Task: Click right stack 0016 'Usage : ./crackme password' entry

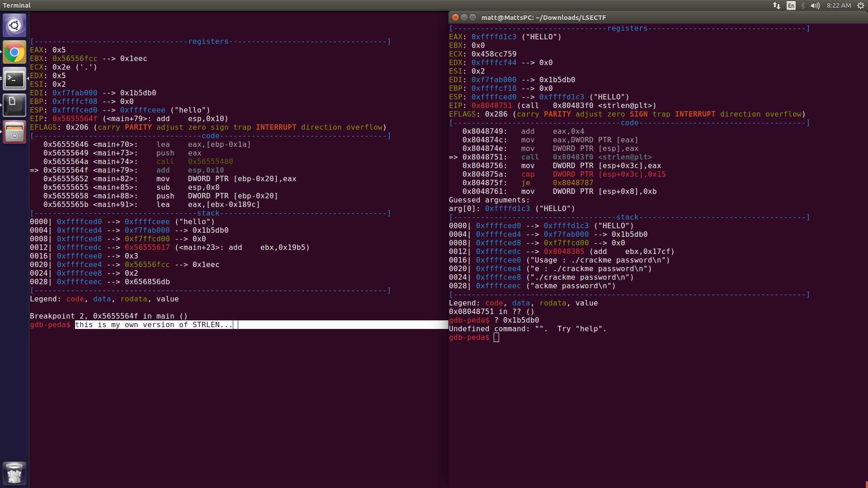Action: [560, 260]
